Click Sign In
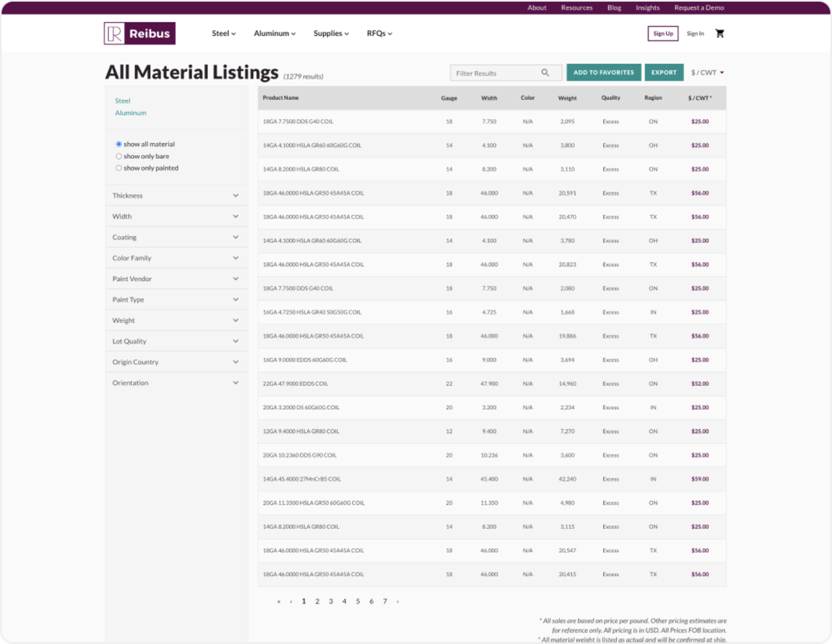The height and width of the screenshot is (644, 832). click(x=695, y=33)
